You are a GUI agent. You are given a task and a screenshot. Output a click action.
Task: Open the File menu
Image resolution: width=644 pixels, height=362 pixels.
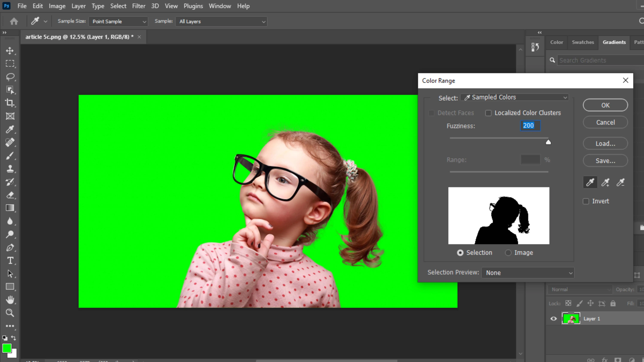click(x=22, y=6)
